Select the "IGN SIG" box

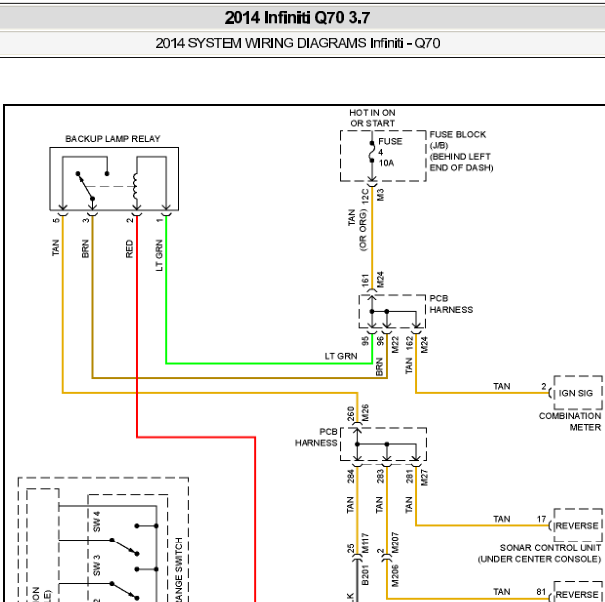tap(578, 393)
